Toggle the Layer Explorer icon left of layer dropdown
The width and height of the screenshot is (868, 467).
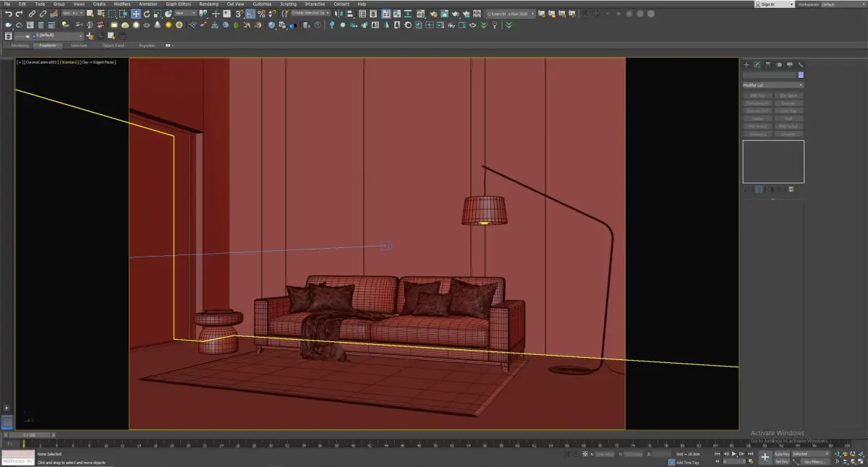pyautogui.click(x=8, y=35)
